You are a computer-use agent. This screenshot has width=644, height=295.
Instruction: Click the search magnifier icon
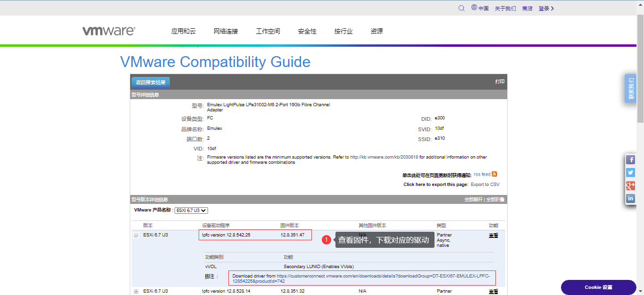coord(461,8)
